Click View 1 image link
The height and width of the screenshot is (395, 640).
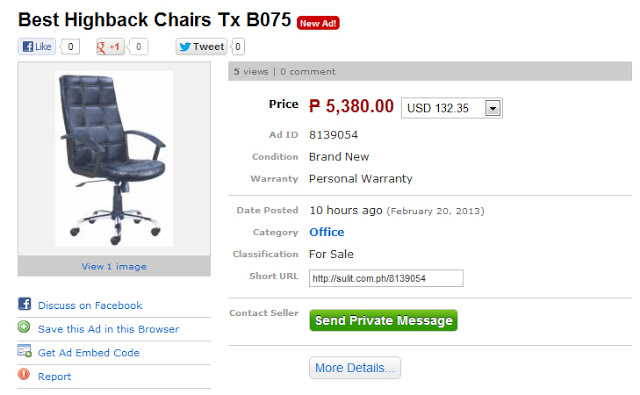(x=114, y=266)
